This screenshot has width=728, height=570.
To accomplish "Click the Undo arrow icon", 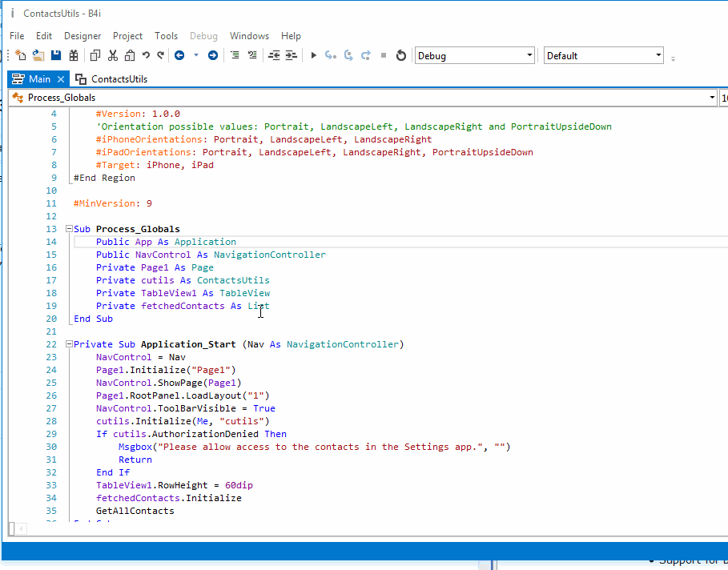I will pyautogui.click(x=146, y=55).
